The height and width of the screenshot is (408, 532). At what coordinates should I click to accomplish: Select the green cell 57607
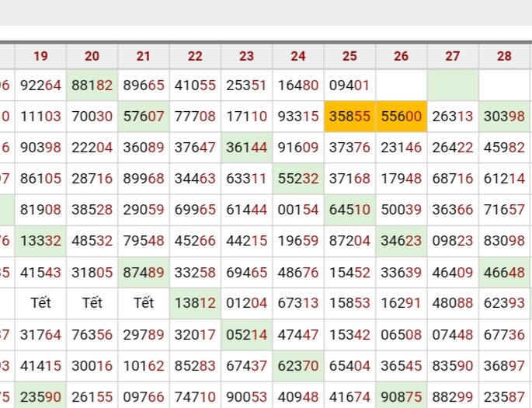coord(144,117)
